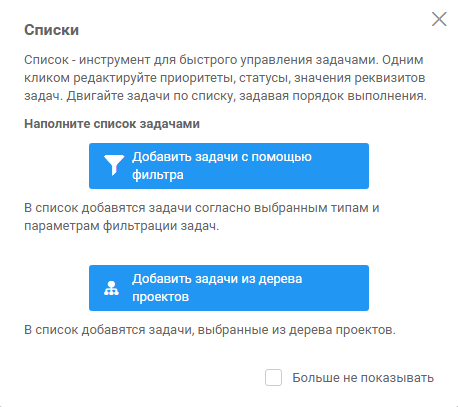458x407 pixels.
Task: Click the text параметрам фильтрации задач
Action: click(121, 226)
